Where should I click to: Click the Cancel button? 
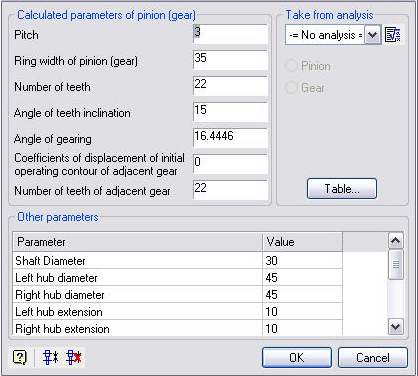[x=373, y=358]
